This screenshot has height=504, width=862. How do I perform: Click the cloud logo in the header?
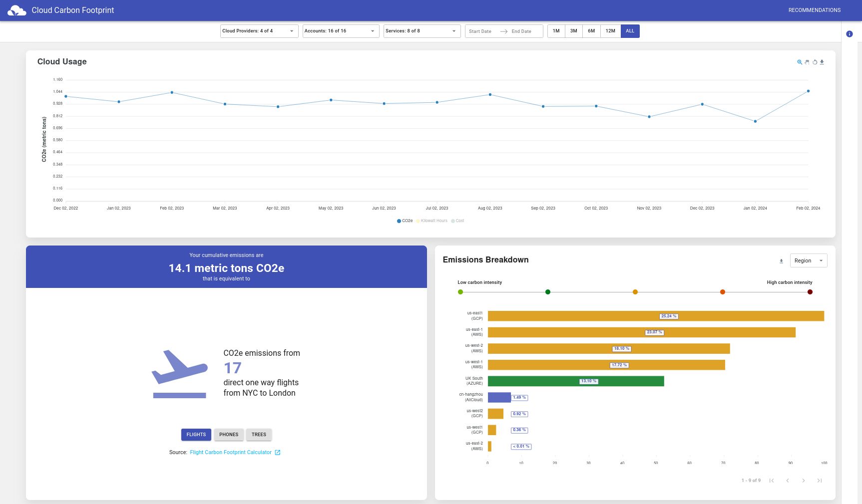(x=17, y=10)
